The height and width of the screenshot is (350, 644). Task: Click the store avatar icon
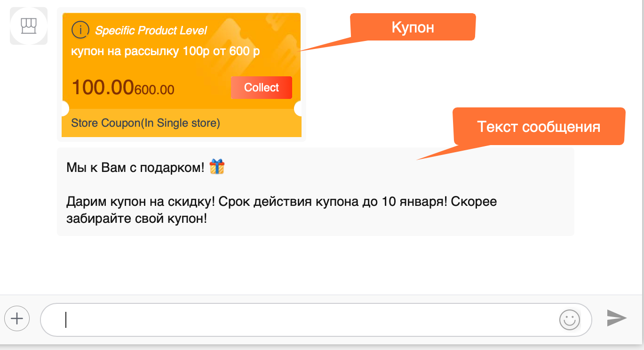(x=29, y=26)
